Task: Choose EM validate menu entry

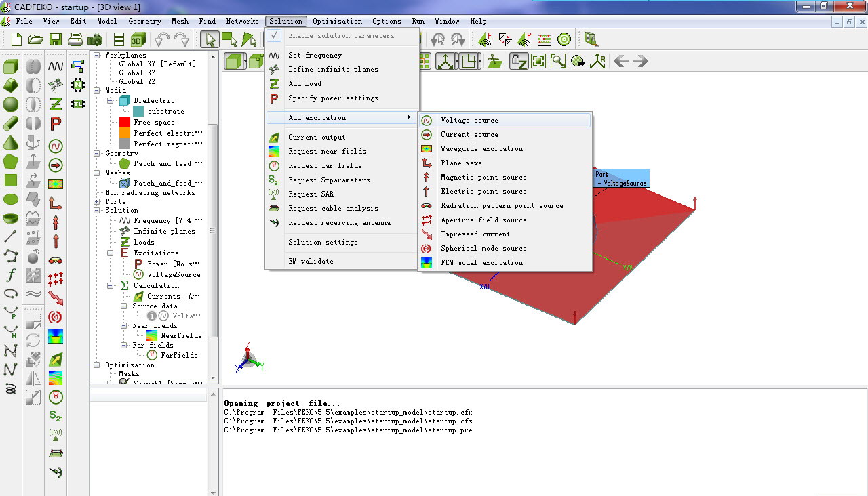Action: point(342,261)
